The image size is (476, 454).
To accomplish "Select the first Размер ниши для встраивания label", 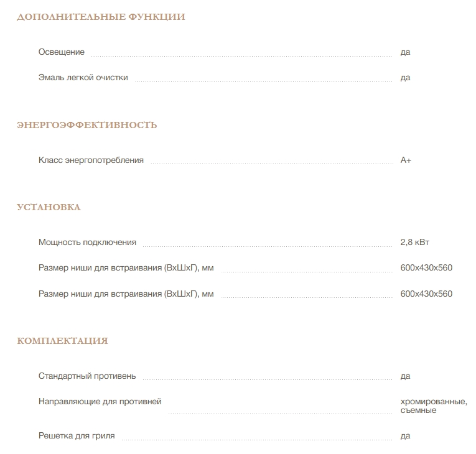I will 126,268.
